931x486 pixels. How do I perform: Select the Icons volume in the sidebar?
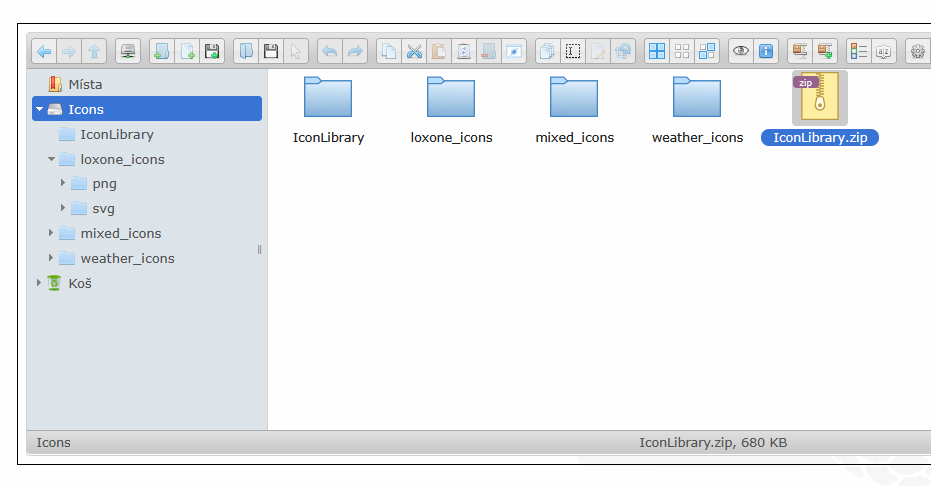click(147, 109)
